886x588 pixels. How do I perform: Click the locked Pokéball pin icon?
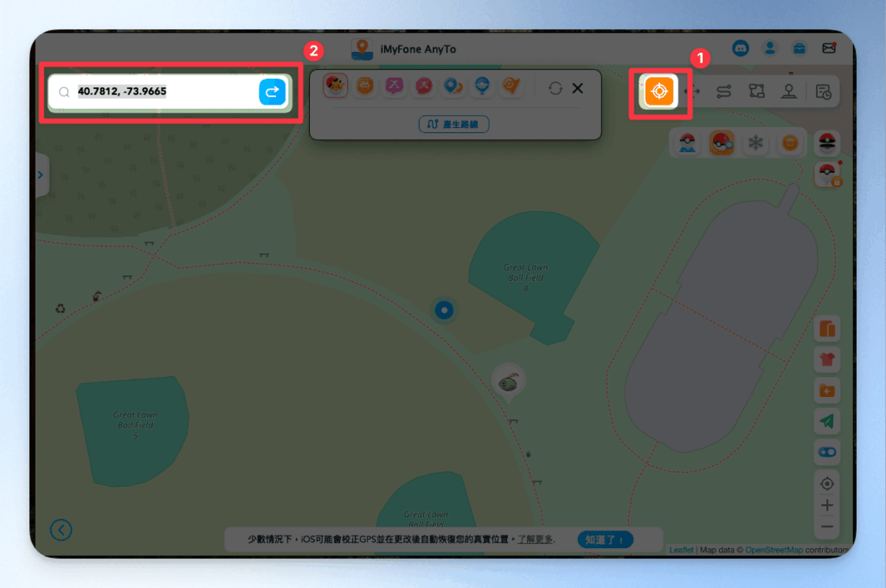[x=828, y=174]
